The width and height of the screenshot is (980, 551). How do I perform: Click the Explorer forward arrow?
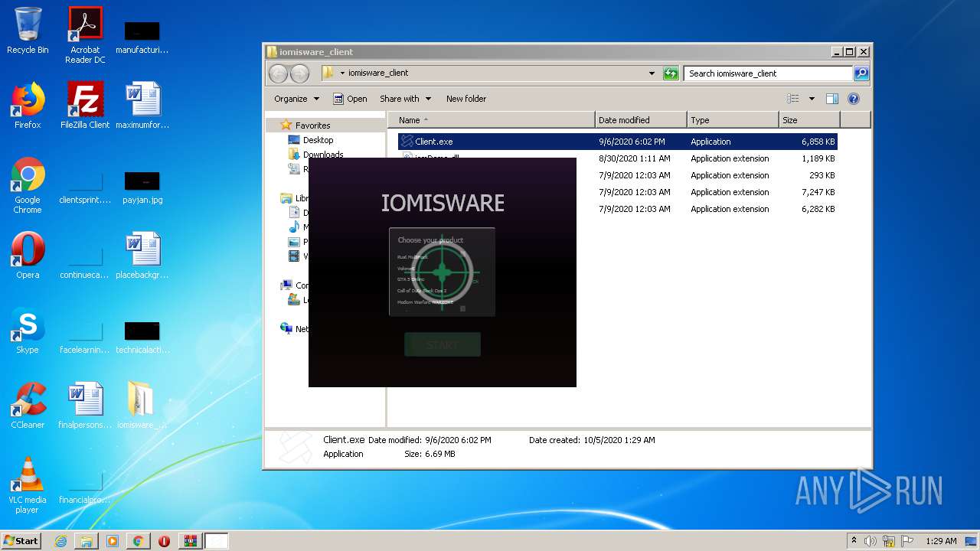[x=299, y=73]
